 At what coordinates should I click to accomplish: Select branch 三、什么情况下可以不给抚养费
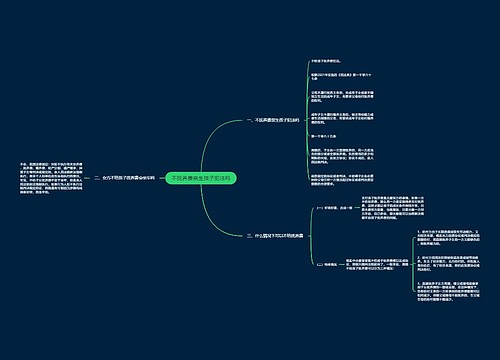tap(275, 236)
